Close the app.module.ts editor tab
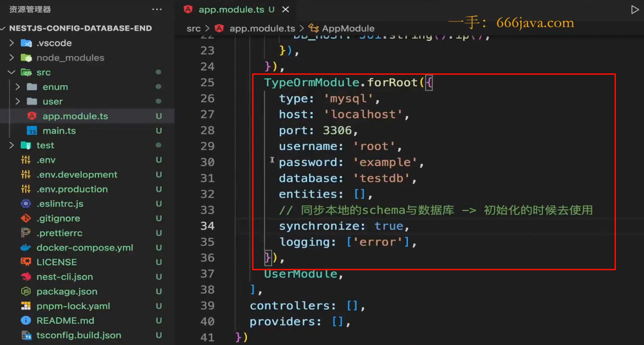Screen dimensions: 644x345 click(285, 10)
